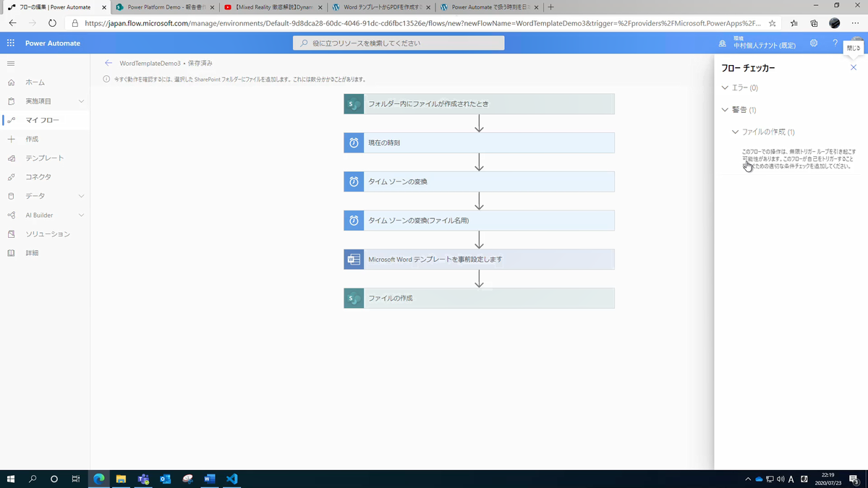Open Microsoft Teams from taskbar

pyautogui.click(x=143, y=479)
